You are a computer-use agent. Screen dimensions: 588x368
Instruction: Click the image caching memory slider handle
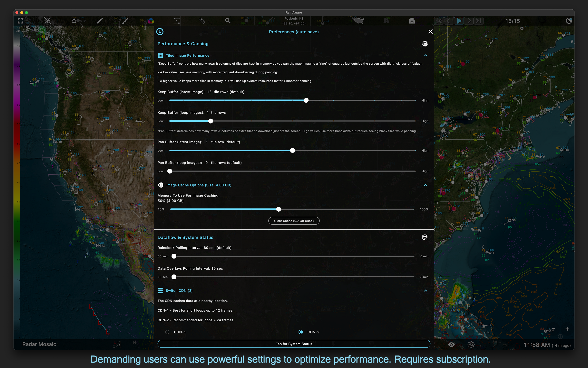279,209
